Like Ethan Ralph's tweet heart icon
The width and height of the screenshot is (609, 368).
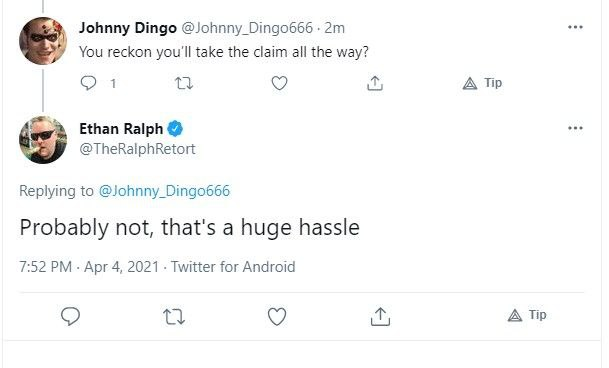pyautogui.click(x=277, y=317)
